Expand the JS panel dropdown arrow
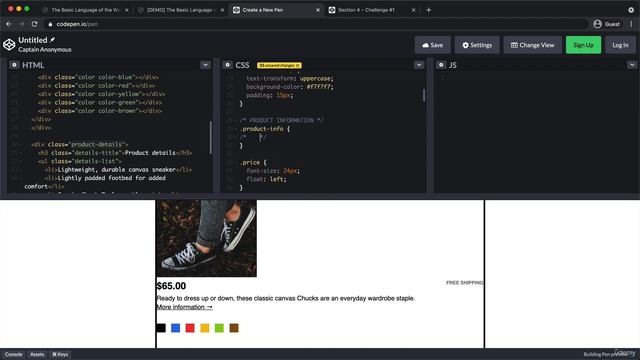 pos(632,65)
